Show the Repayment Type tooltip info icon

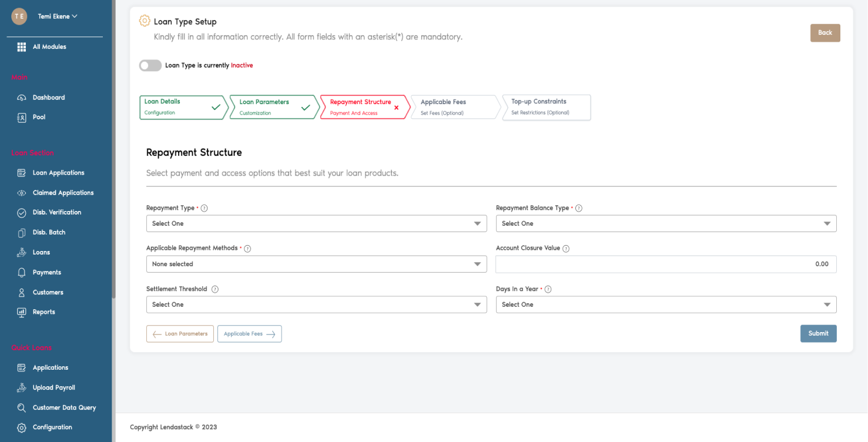204,207
